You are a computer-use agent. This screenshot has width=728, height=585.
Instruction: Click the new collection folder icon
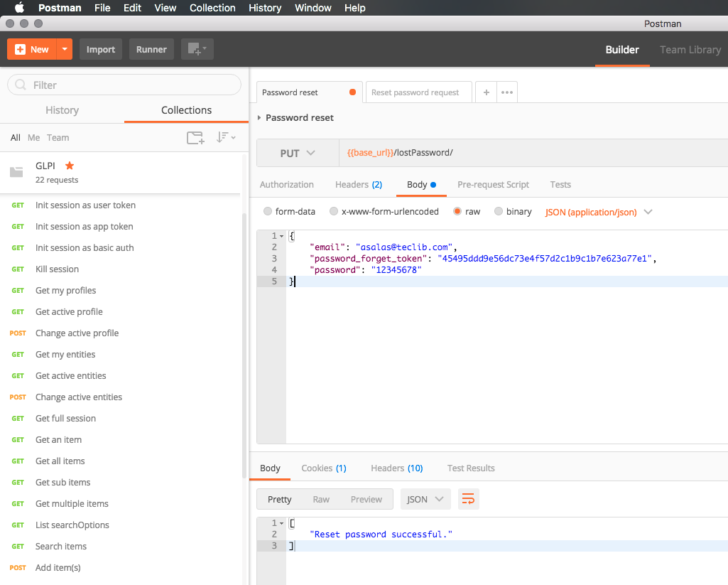click(x=195, y=137)
